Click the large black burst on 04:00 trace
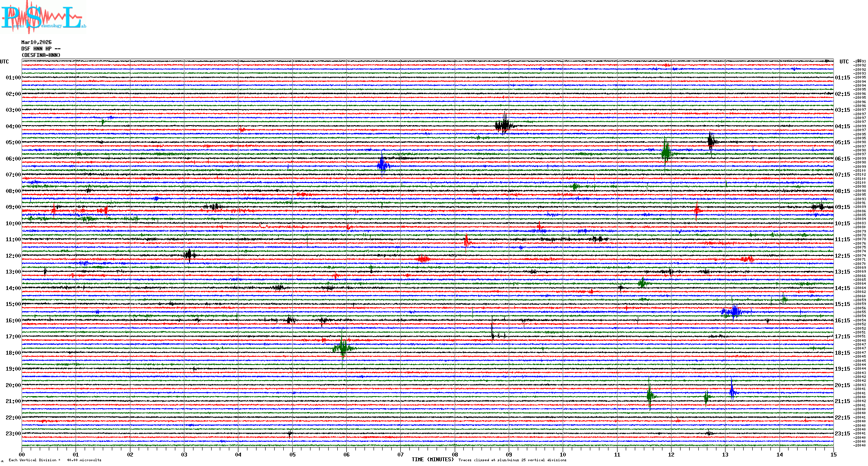Viewport: 868px width, 466px height. [x=504, y=126]
